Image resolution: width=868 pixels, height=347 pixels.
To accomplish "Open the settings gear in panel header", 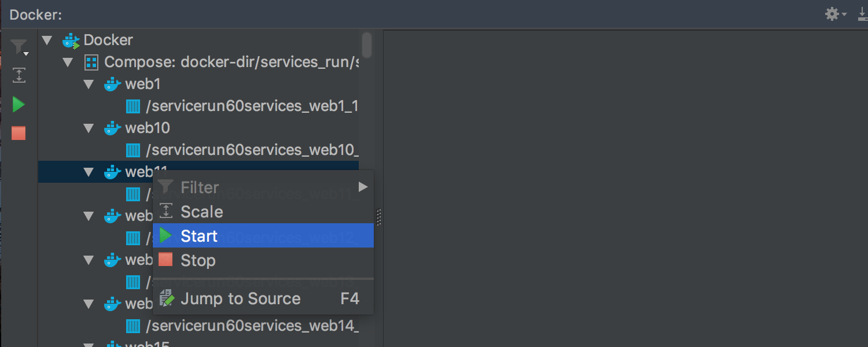I will pyautogui.click(x=832, y=14).
